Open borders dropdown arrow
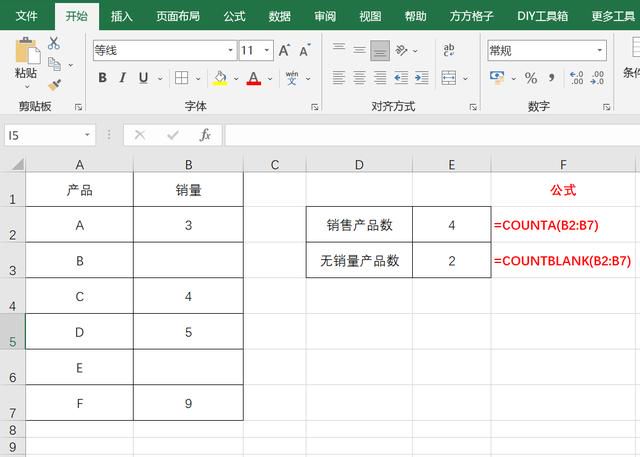 (198, 78)
